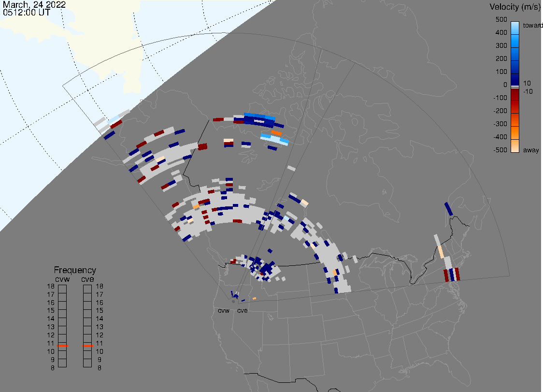The height and width of the screenshot is (392, 543).
Task: Click the '-10' threshold label on scale
Action: pyautogui.click(x=528, y=91)
